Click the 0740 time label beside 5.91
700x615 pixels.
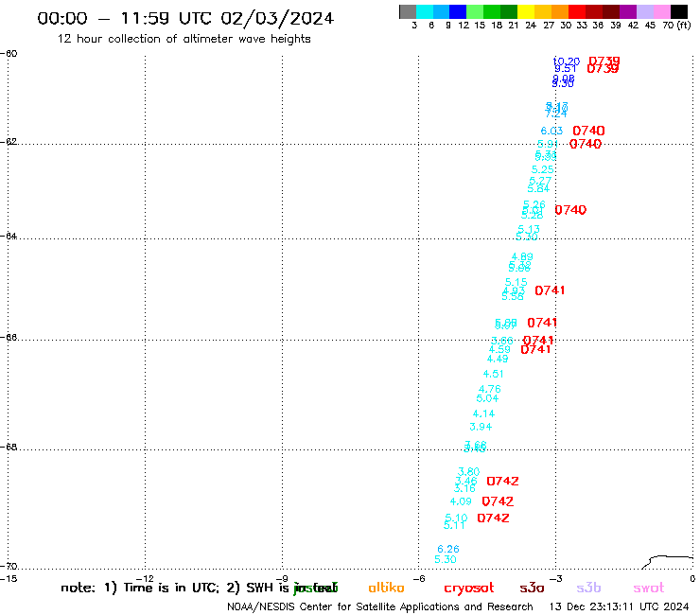(x=586, y=144)
